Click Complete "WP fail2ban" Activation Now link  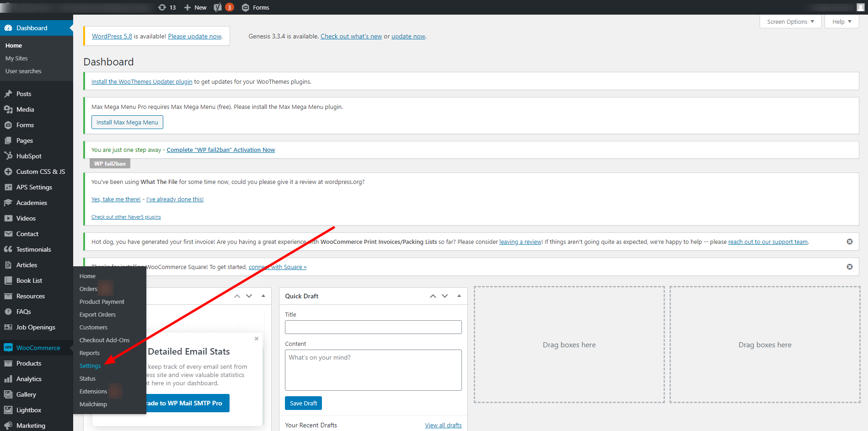click(x=221, y=150)
